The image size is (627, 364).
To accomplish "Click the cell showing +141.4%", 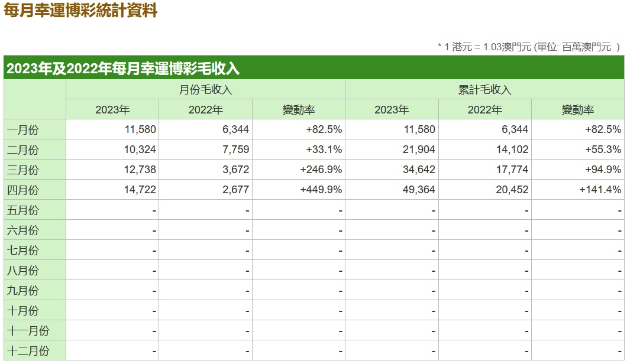I will coord(600,190).
